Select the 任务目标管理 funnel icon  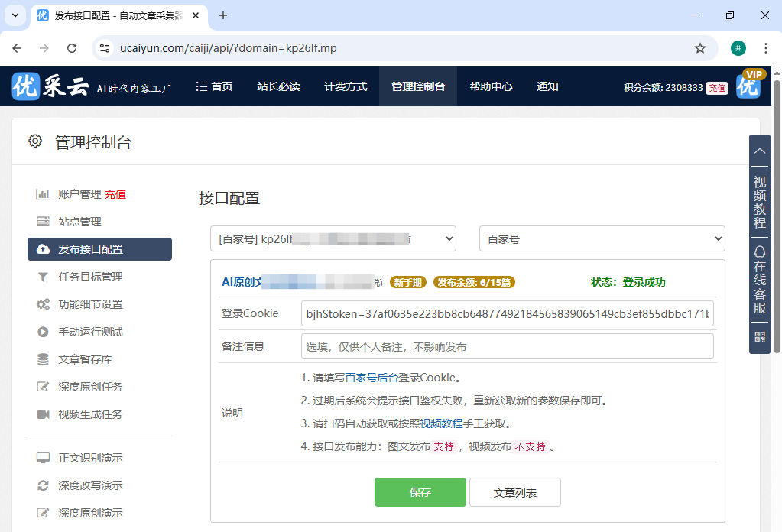pos(44,276)
